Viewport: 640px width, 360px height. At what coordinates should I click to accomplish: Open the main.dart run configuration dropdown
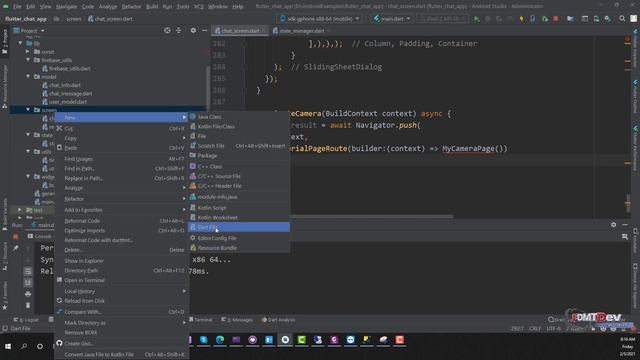(391, 19)
